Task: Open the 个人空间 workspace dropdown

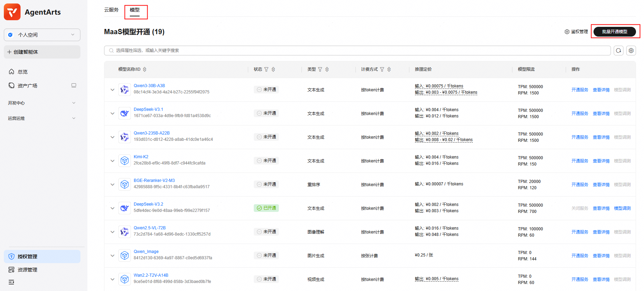Action: pyautogui.click(x=42, y=35)
